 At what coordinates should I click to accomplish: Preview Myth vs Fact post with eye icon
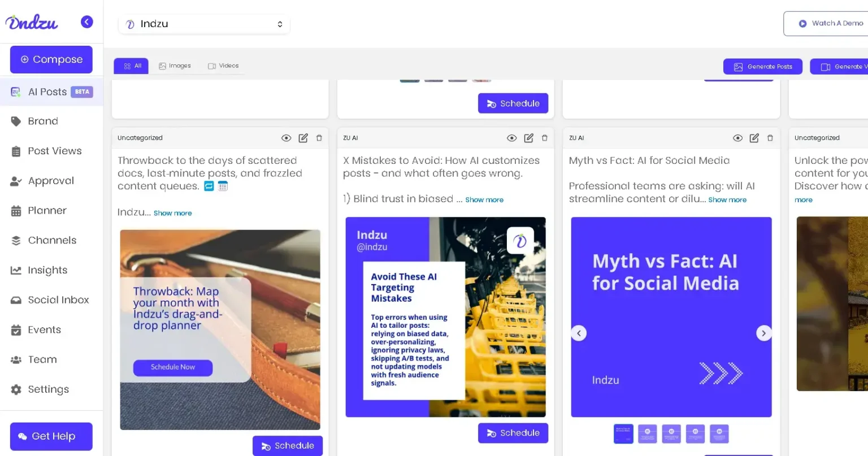coord(737,138)
